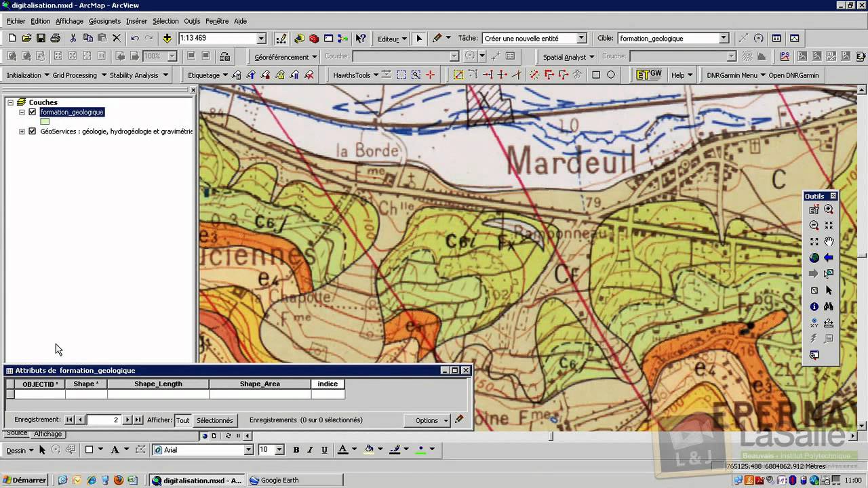The image size is (868, 488).
Task: Open the Spatial Analyst dropdown menu
Action: pos(568,57)
